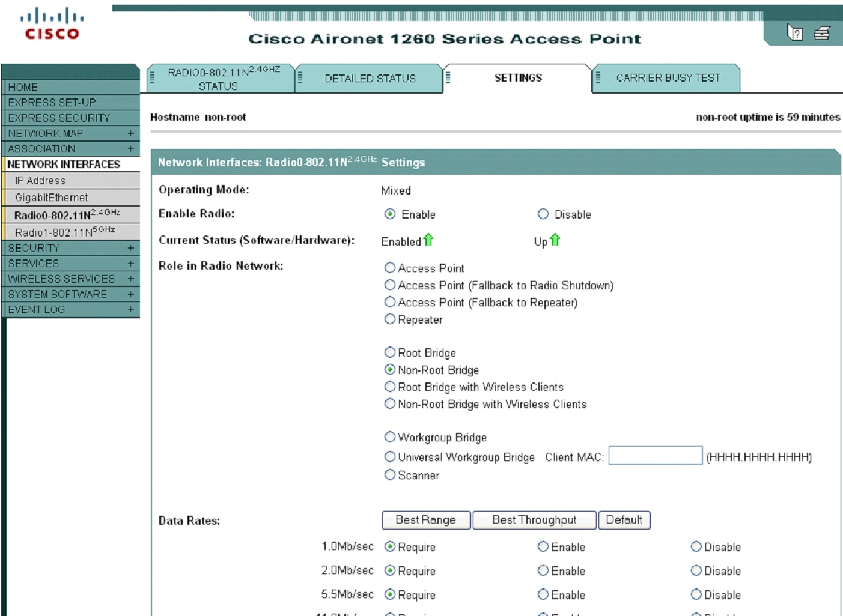
Task: Select Root Bridge with Wireless Clients
Action: [x=390, y=387]
